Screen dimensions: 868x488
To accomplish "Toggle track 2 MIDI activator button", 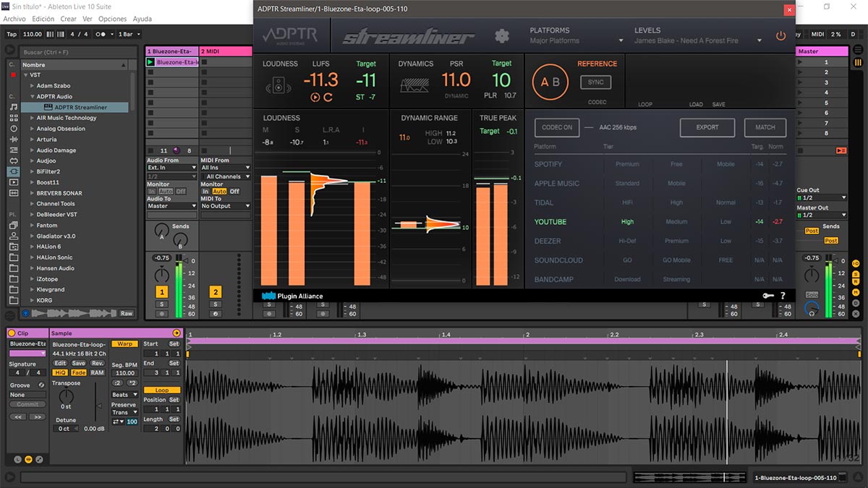I will pyautogui.click(x=215, y=291).
